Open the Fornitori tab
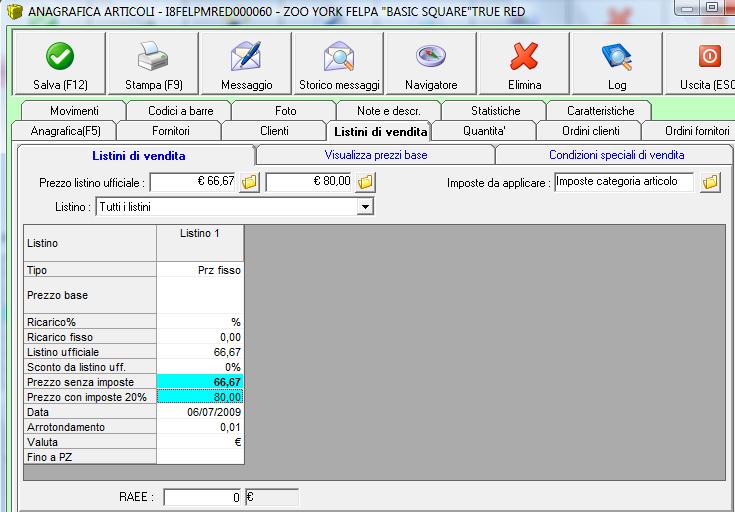Viewport: 735px width, 512px height. (171, 131)
